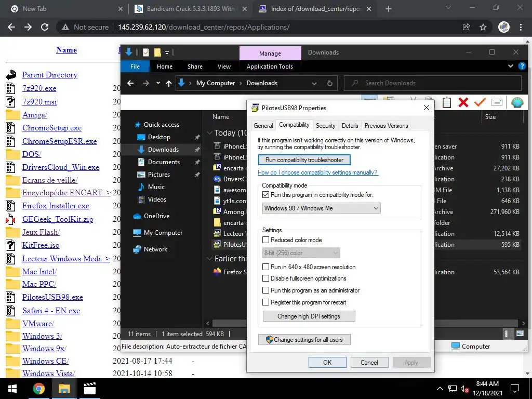Click the red X delete toolbar icon
The height and width of the screenshot is (399, 532).
[x=463, y=102]
